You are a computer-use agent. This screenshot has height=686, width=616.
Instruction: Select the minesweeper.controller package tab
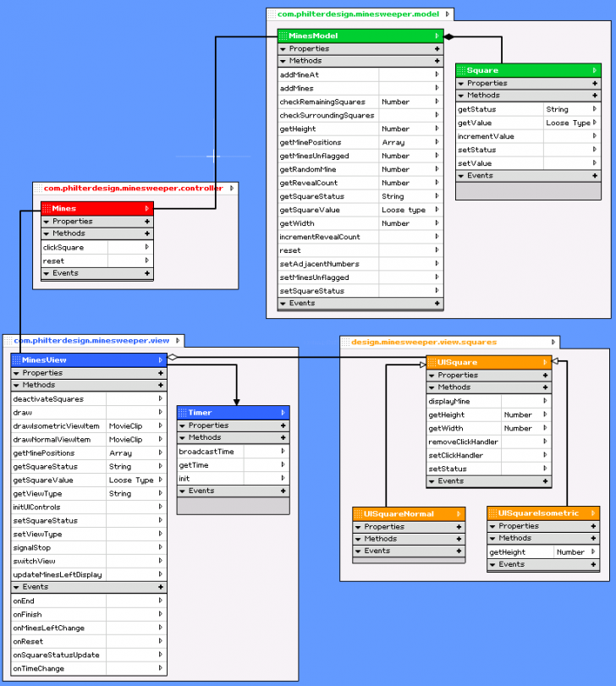click(x=133, y=189)
